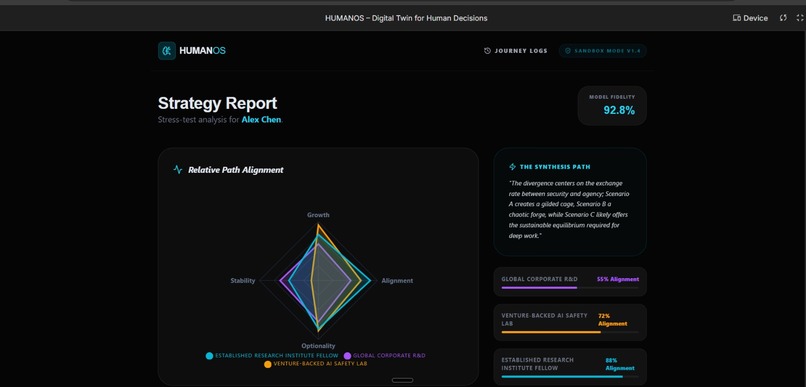Click the Stability axis label on radar chart
This screenshot has height=387, width=806.
click(243, 281)
